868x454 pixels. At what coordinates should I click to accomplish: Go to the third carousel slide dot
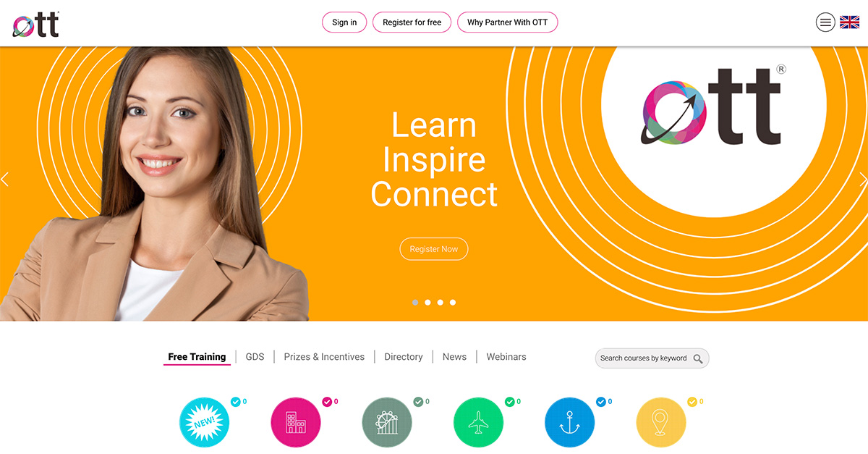(441, 303)
